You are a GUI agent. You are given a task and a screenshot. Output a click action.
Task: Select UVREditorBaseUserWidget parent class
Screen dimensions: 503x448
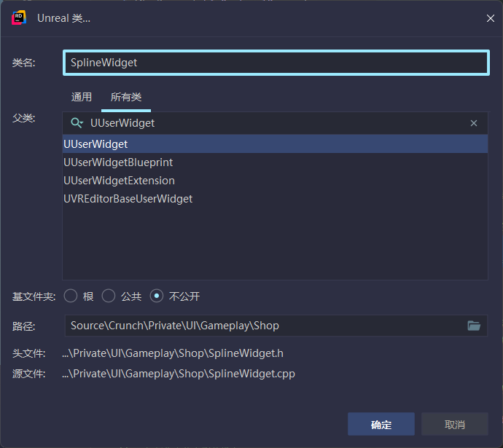[276, 199]
